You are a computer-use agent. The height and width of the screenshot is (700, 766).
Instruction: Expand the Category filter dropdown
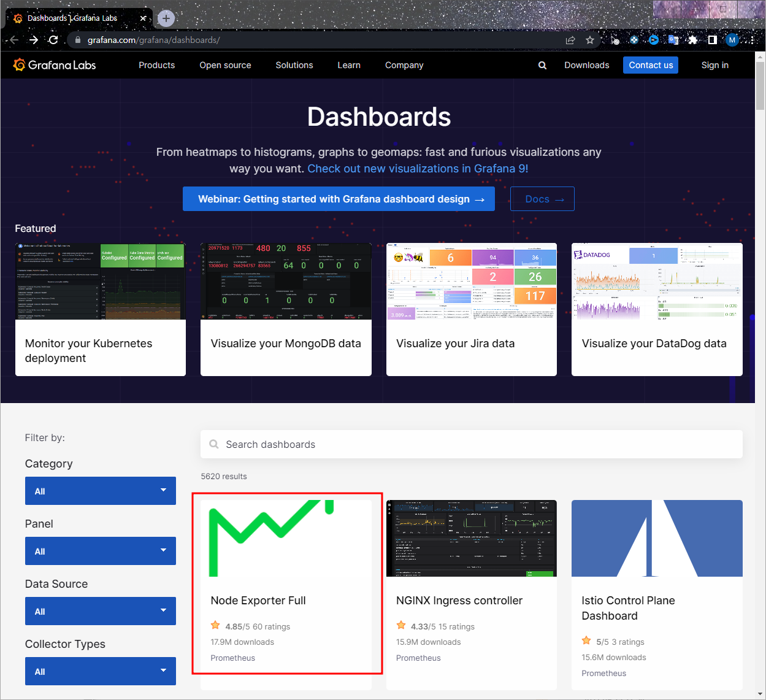pos(101,491)
